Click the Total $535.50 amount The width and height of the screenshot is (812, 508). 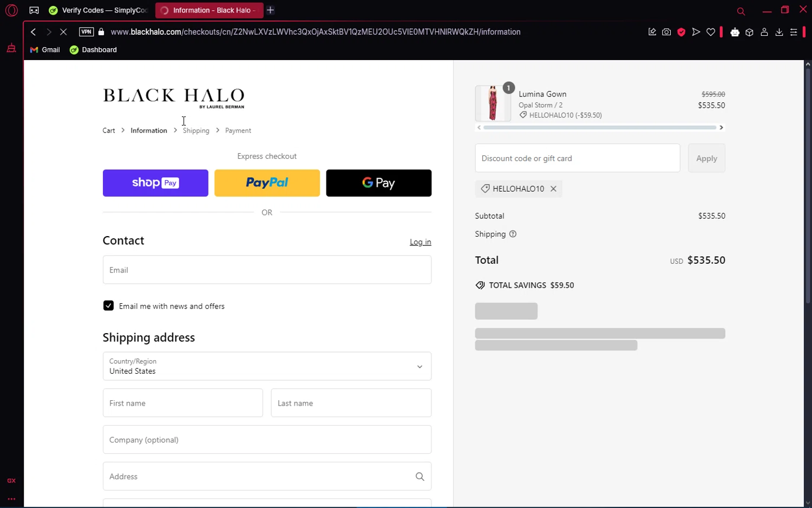pos(706,260)
